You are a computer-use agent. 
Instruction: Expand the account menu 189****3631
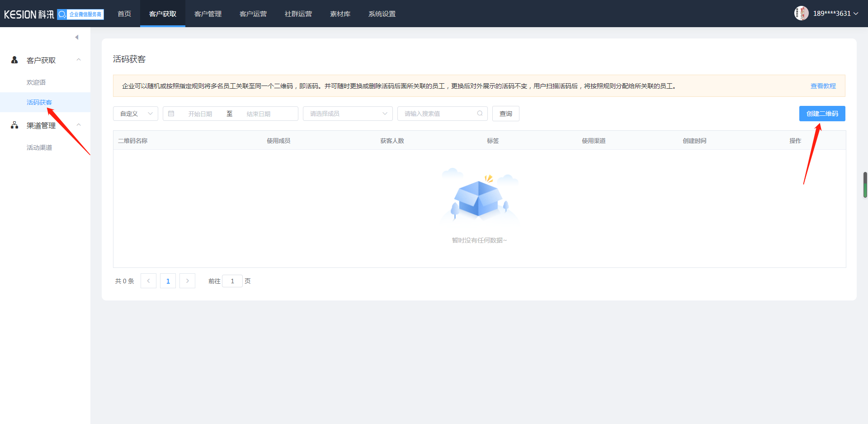[835, 14]
